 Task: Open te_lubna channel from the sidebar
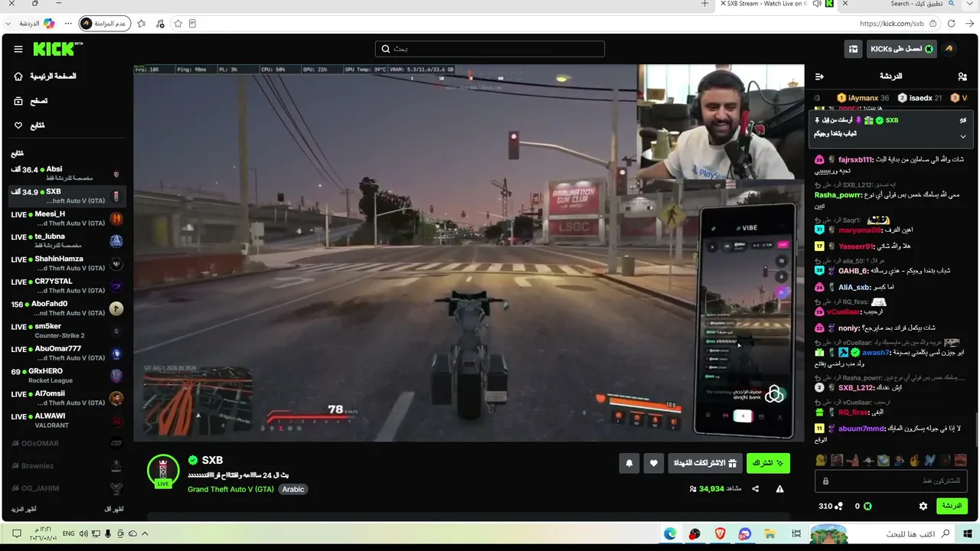pyautogui.click(x=67, y=241)
